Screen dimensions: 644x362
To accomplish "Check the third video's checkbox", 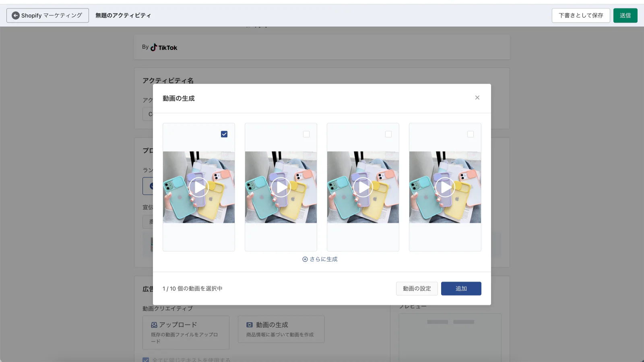I will point(388,134).
